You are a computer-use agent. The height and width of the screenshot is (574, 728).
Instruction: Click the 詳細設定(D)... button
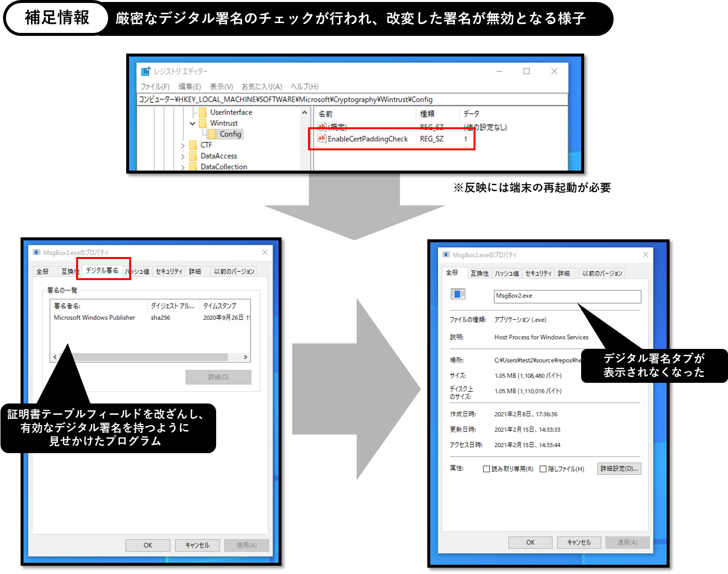tap(619, 469)
